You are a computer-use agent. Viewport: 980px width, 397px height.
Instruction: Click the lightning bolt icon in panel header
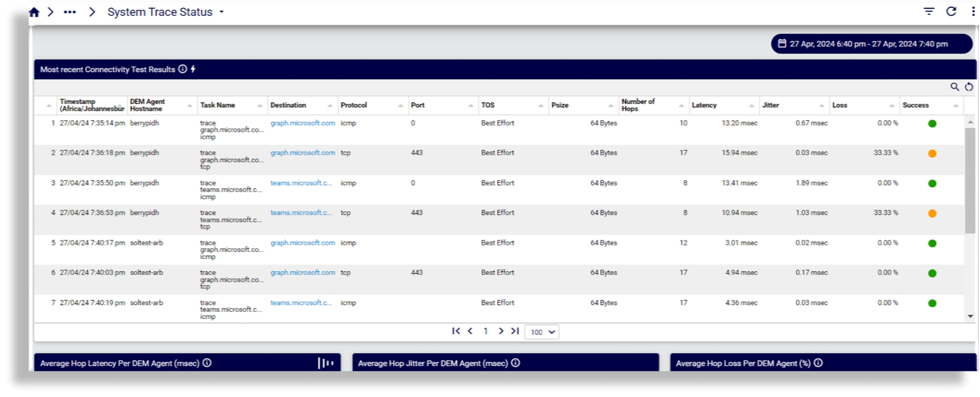click(193, 69)
